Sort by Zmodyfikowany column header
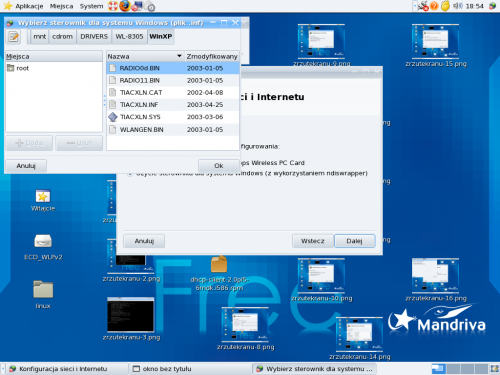The width and height of the screenshot is (500, 375). coord(212,56)
